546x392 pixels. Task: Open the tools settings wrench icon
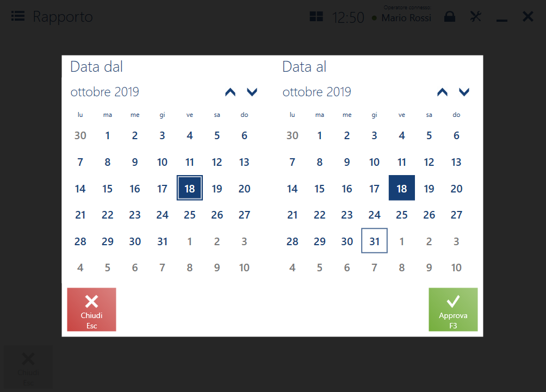pyautogui.click(x=476, y=16)
